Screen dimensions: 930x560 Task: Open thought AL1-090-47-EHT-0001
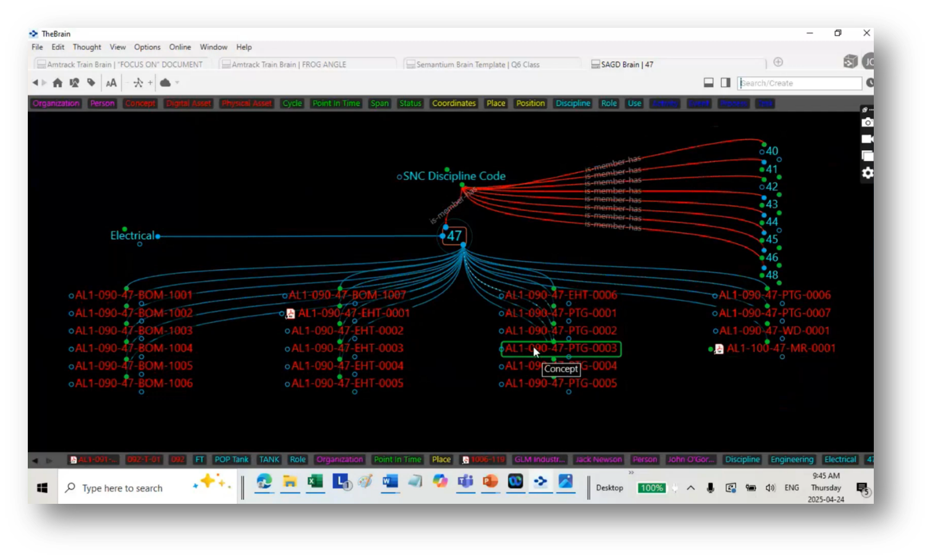[354, 313]
